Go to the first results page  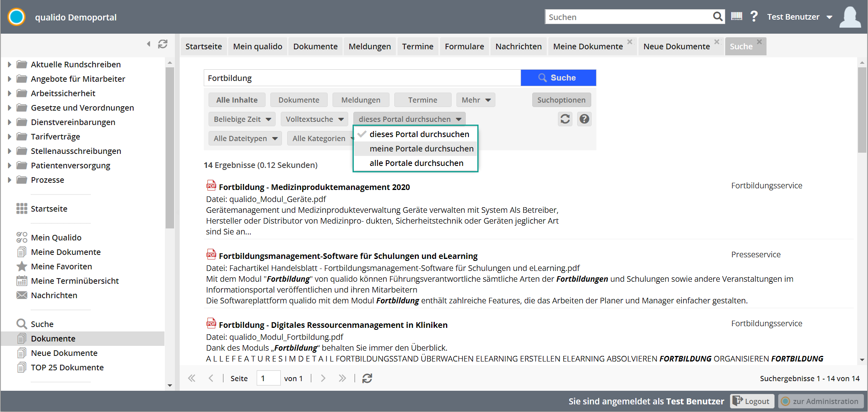[192, 378]
